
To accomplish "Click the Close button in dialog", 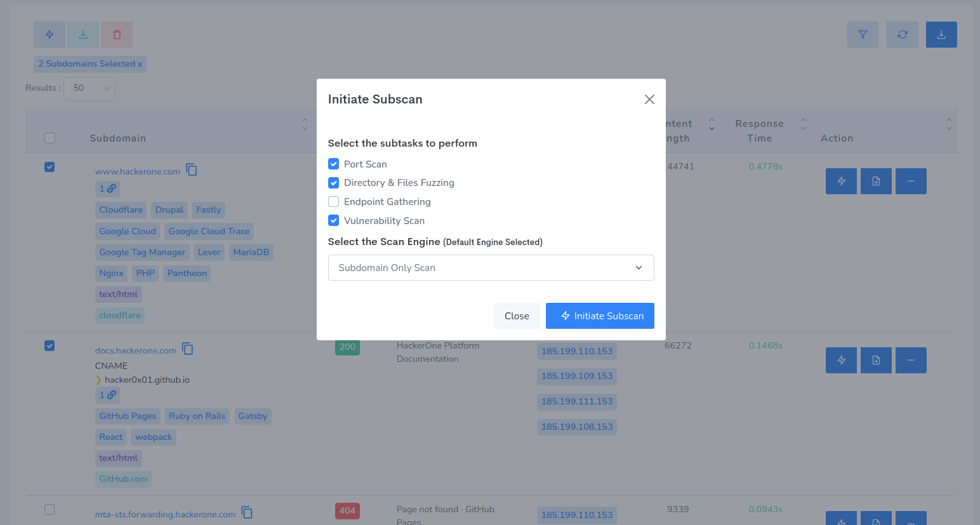I will pyautogui.click(x=517, y=316).
